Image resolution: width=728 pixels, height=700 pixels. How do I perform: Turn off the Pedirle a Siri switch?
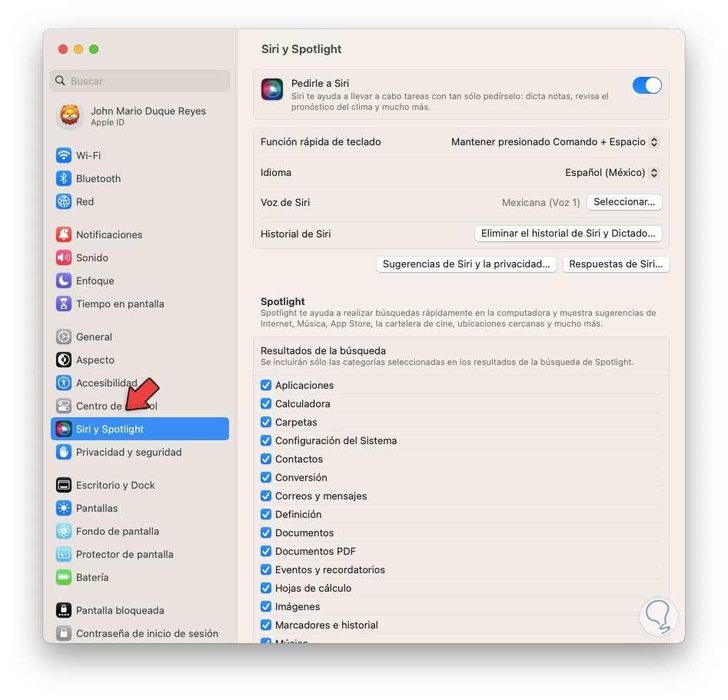647,85
